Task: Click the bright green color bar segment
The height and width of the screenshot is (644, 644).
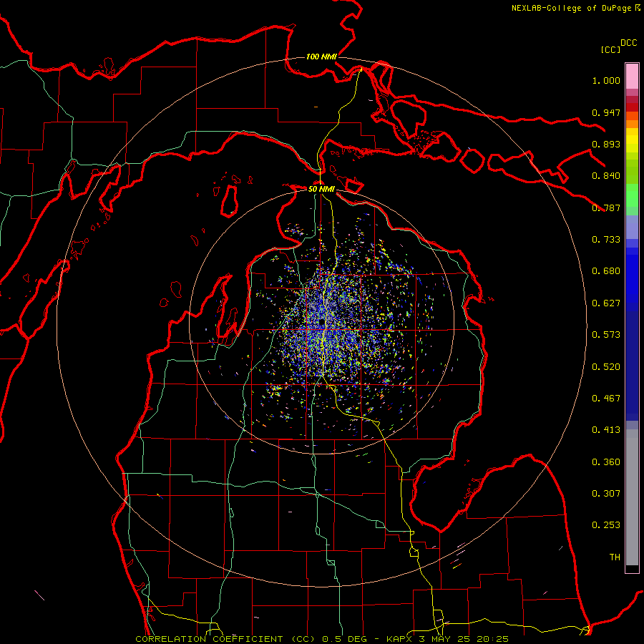Action: coord(632,195)
